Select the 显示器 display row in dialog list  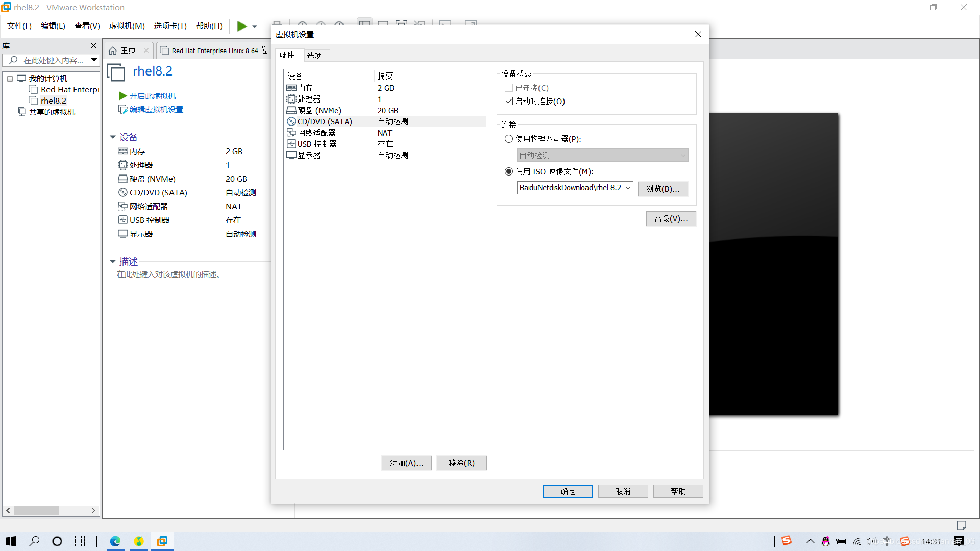(309, 155)
